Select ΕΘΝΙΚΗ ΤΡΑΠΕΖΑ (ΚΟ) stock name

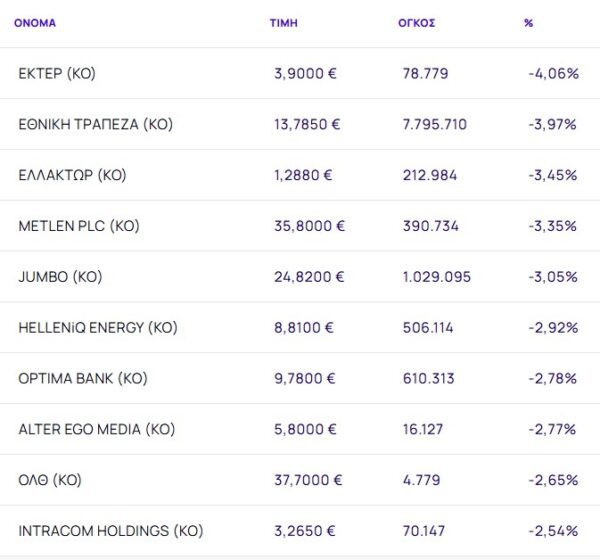click(96, 124)
